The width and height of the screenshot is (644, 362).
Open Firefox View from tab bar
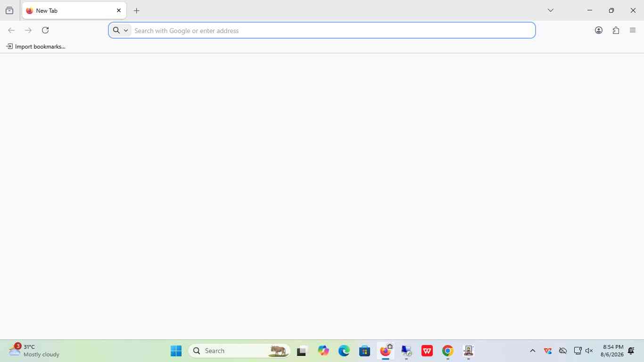[x=9, y=10]
